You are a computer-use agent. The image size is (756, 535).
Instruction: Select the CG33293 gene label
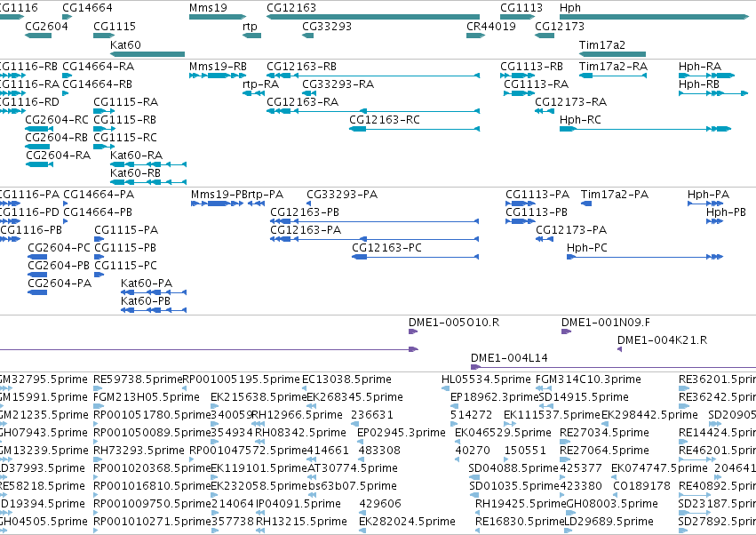(326, 26)
